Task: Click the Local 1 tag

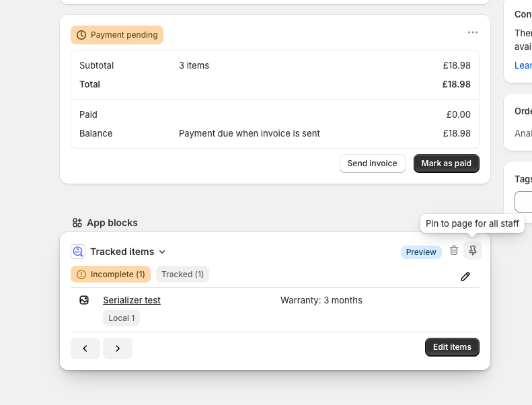Action: coord(121,318)
